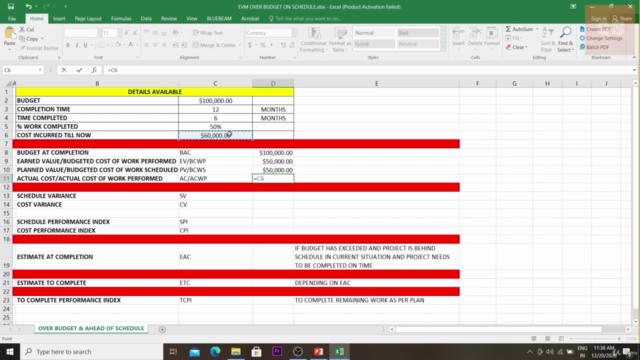
Task: Open Find & Select magnifier
Action: coord(565,40)
